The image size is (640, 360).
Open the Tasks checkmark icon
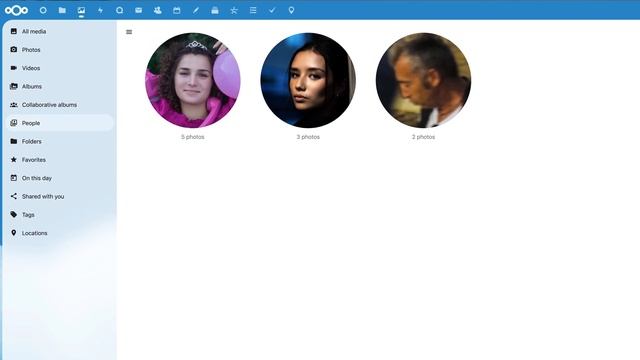[x=272, y=10]
